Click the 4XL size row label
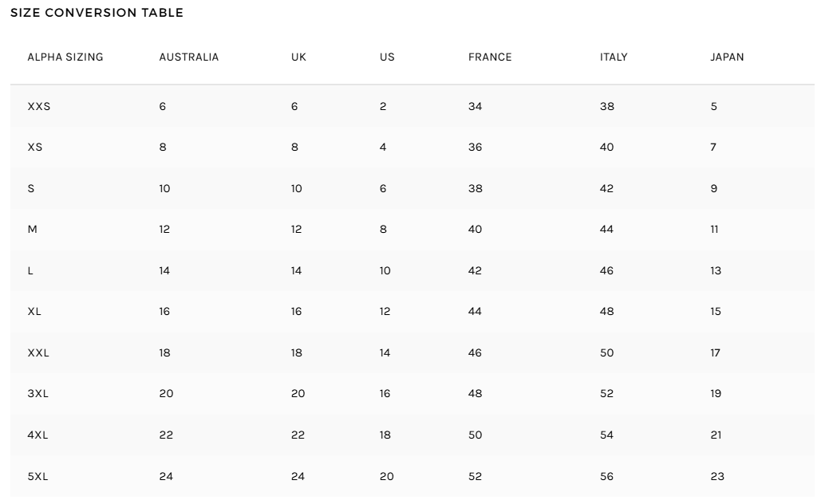Screen dimensions: 825x504 pos(38,435)
